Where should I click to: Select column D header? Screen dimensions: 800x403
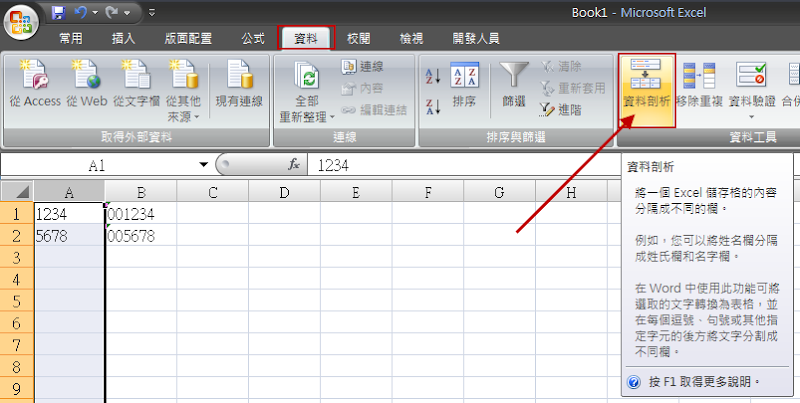coord(285,192)
